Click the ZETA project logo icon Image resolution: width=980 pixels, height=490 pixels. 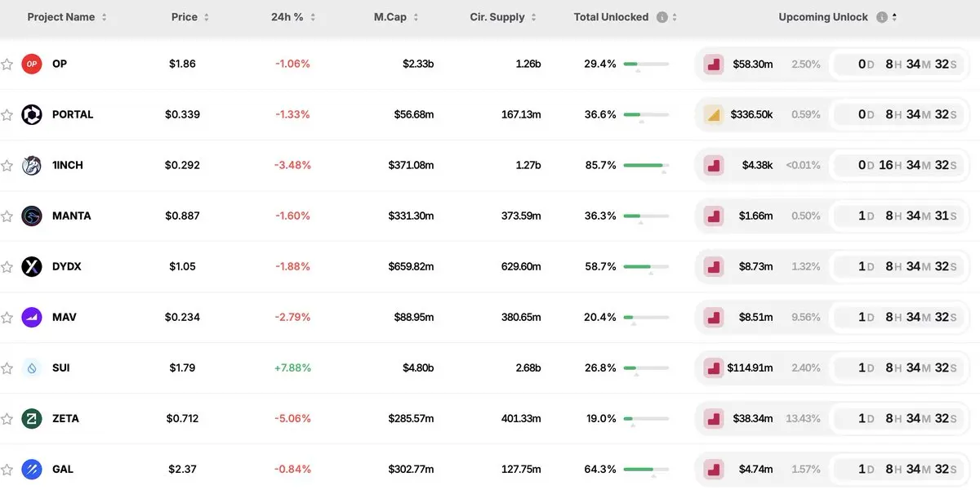coord(32,418)
